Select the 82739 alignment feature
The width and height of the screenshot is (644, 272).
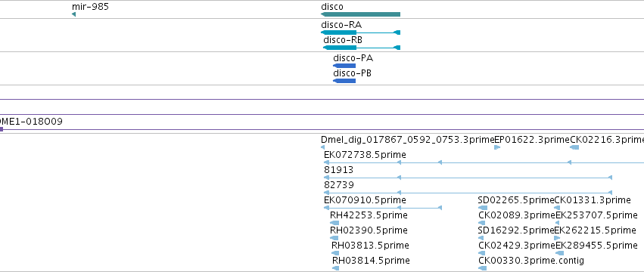468,193
